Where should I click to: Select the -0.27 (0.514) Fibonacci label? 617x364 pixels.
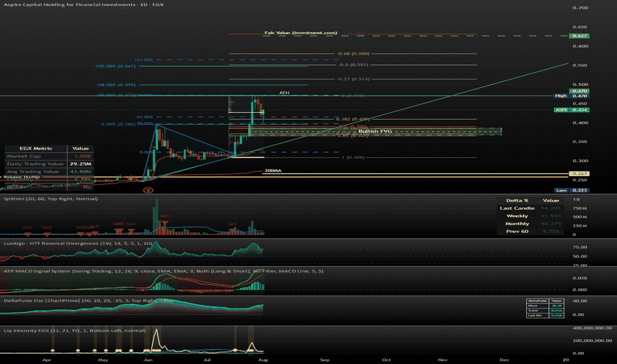[353, 79]
